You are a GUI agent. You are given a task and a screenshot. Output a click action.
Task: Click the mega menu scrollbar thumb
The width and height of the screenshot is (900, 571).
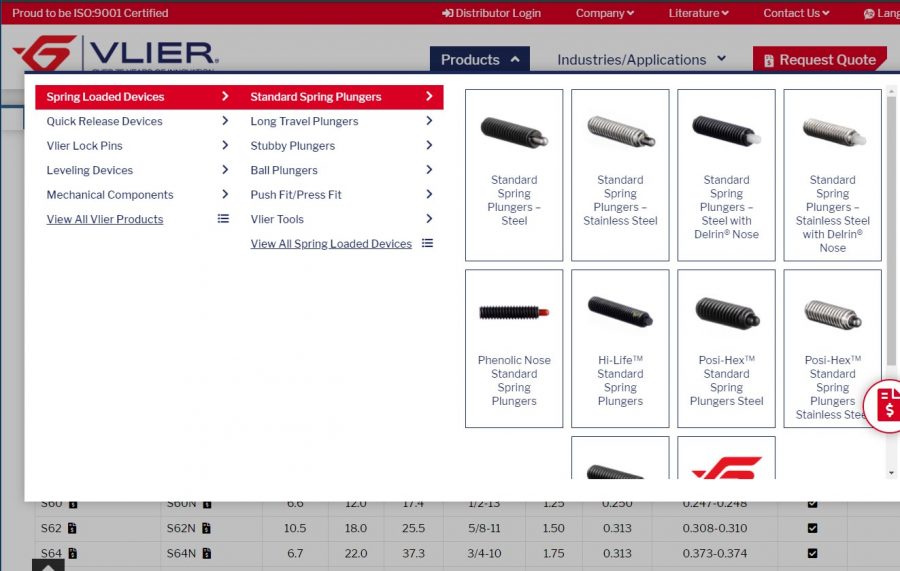(891, 230)
